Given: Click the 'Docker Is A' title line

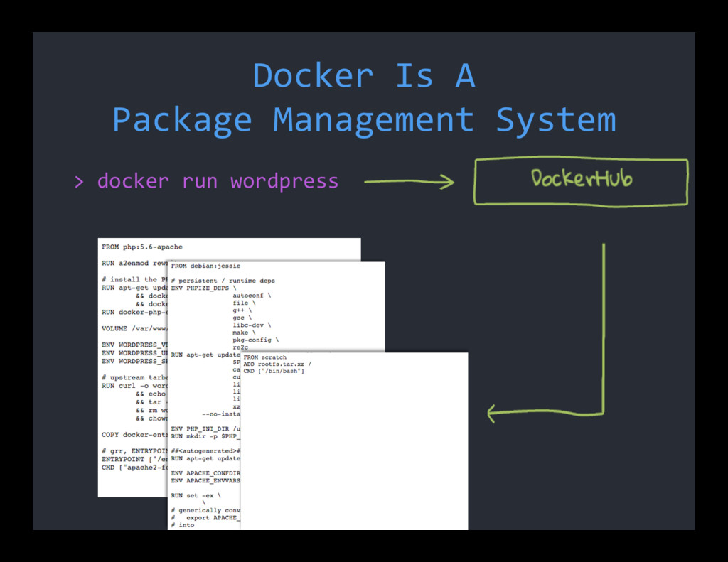Looking at the screenshot, I should pyautogui.click(x=364, y=75).
